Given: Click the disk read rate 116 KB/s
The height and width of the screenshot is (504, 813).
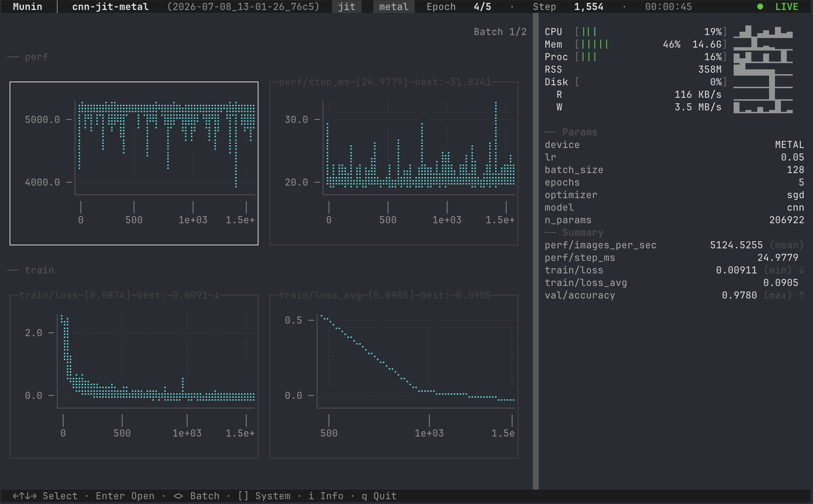Looking at the screenshot, I should click(698, 94).
